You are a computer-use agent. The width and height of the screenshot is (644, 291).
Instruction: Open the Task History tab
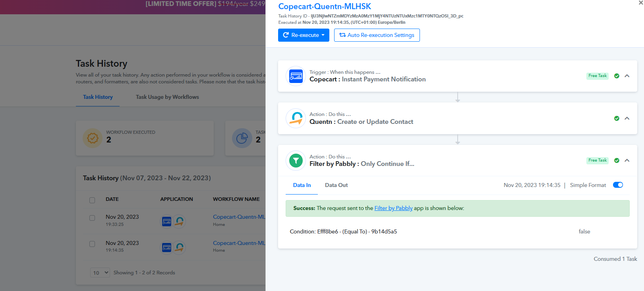coord(98,97)
